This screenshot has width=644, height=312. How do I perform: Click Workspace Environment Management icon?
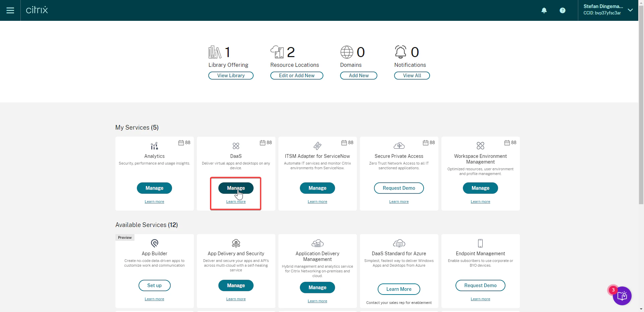pos(480,146)
